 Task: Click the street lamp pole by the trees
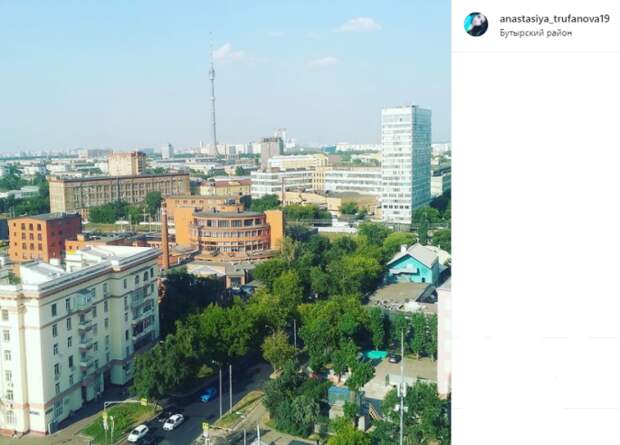[x=220, y=390]
